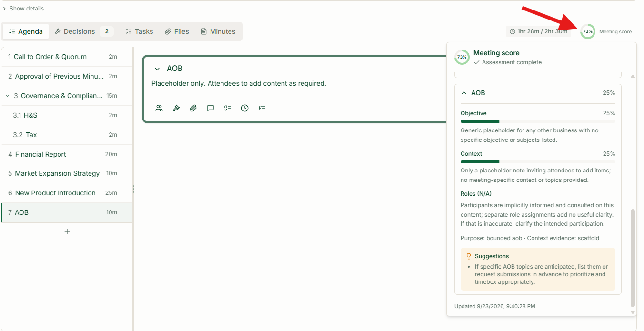The image size is (644, 331).
Task: Click AOB placeholder description text
Action: (239, 83)
